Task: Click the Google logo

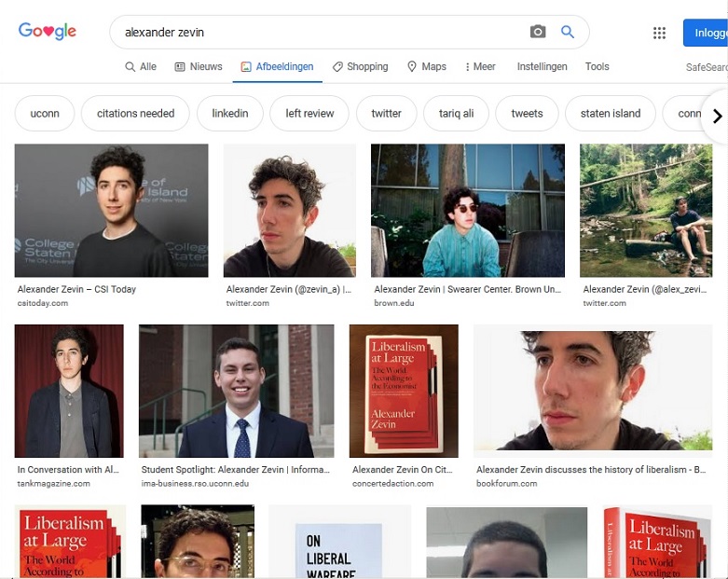Action: pyautogui.click(x=48, y=31)
